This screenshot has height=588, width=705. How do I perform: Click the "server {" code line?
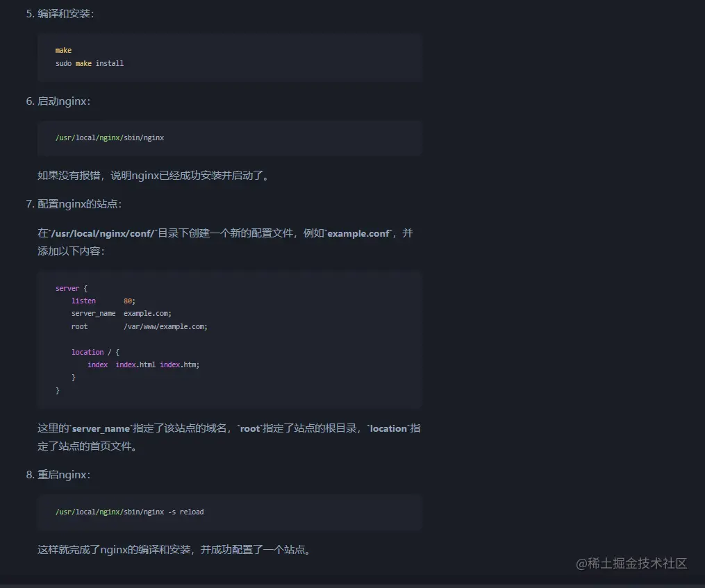coord(72,288)
